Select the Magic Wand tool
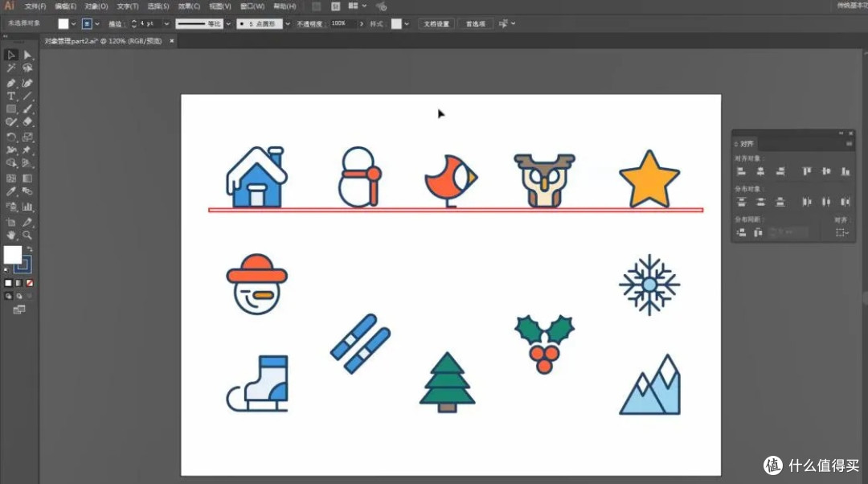The image size is (868, 484). pos(11,68)
